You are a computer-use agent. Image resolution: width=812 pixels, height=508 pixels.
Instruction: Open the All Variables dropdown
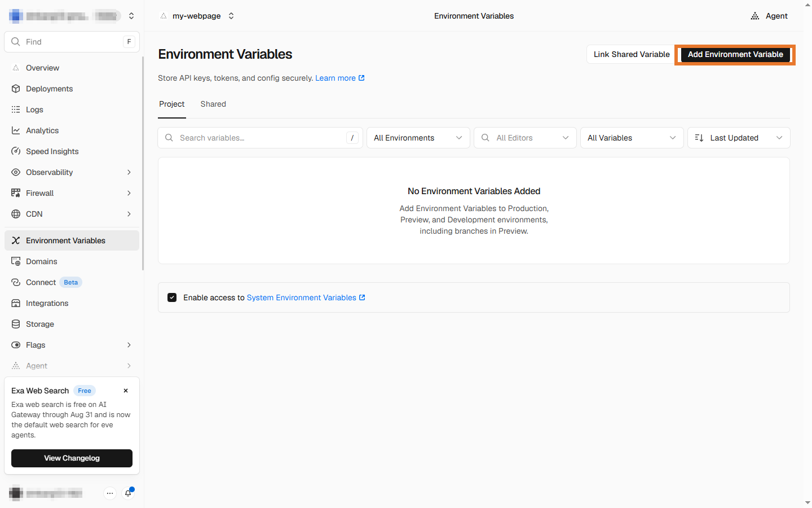pyautogui.click(x=632, y=138)
